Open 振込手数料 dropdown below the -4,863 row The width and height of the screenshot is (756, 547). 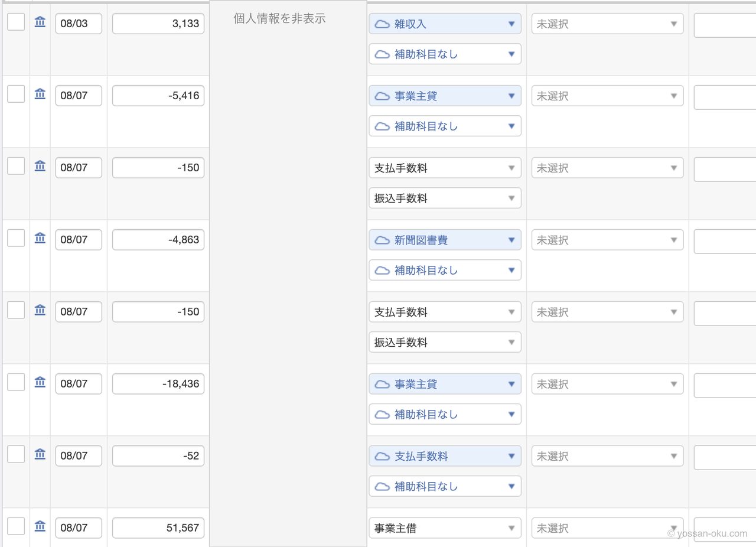coord(445,343)
